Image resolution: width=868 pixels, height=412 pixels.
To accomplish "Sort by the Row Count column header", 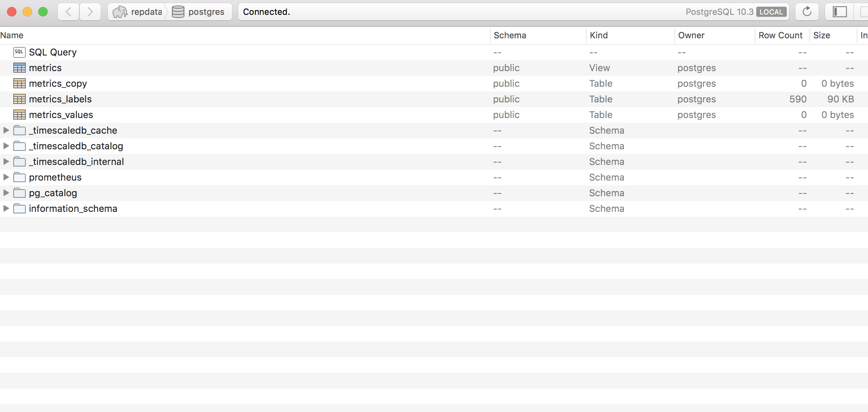I will click(x=780, y=35).
